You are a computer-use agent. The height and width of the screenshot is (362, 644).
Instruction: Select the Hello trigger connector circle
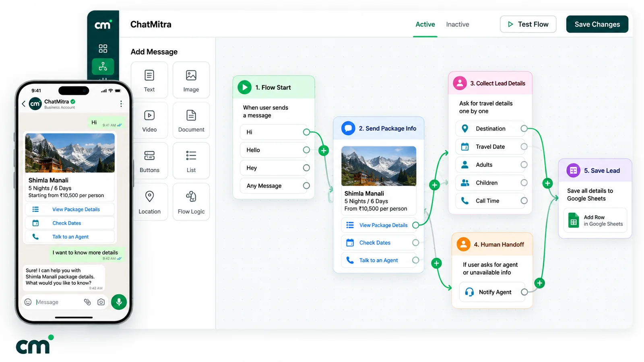point(306,150)
